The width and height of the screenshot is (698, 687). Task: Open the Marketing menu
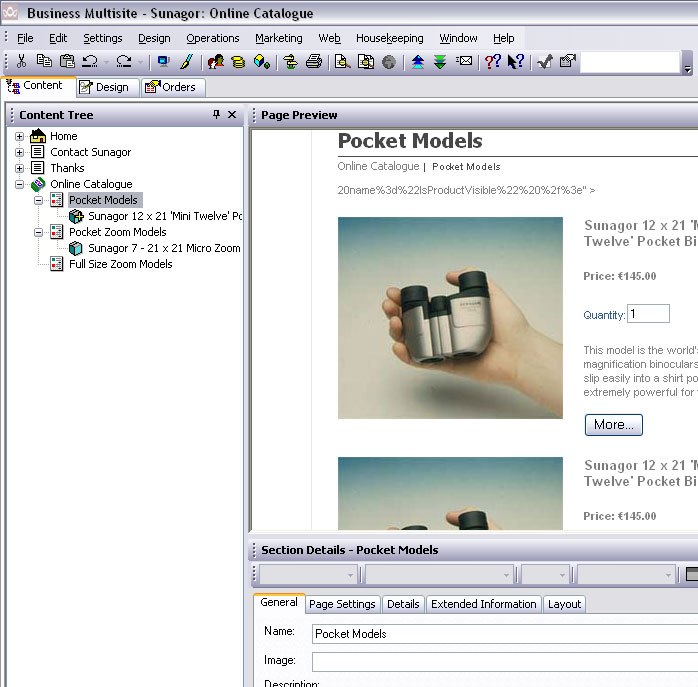tap(278, 38)
